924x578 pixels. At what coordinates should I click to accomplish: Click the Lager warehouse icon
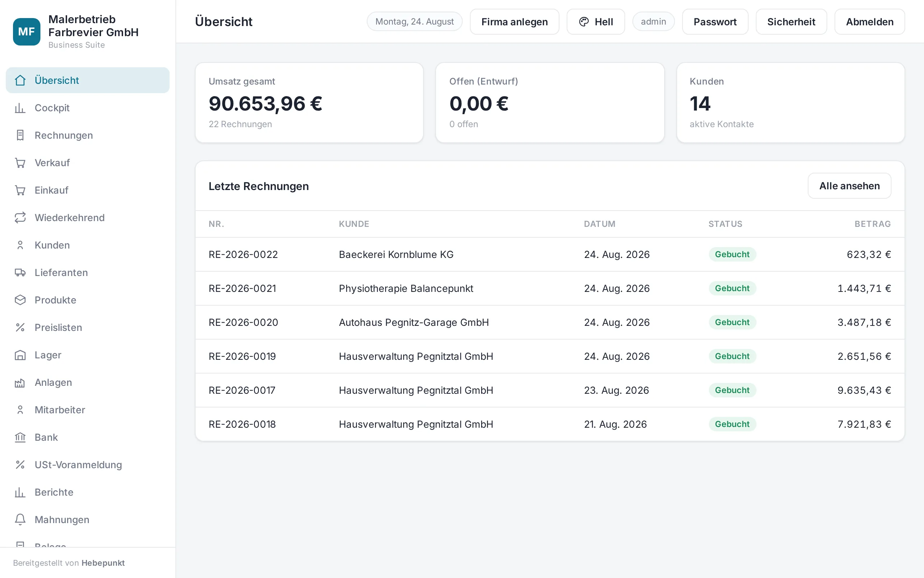tap(20, 355)
